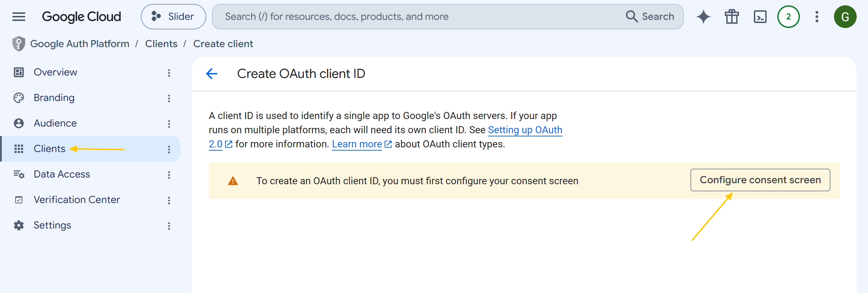The height and width of the screenshot is (293, 868).
Task: Click the Google Auth Platform shield icon
Action: tap(19, 44)
